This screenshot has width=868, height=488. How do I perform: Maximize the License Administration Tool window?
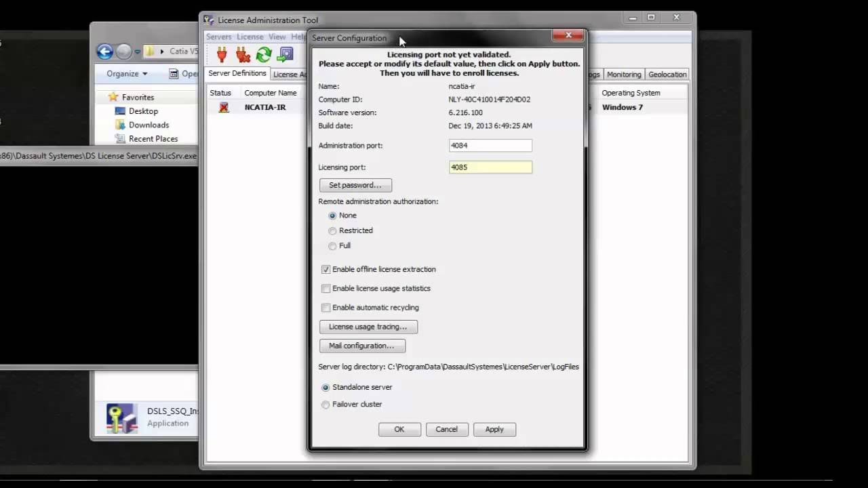pyautogui.click(x=651, y=18)
